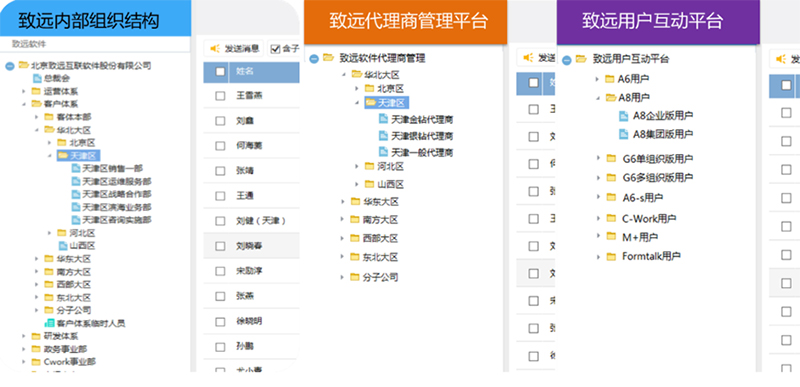Select M+用户 tree item
The height and width of the screenshot is (387, 800).
[640, 237]
